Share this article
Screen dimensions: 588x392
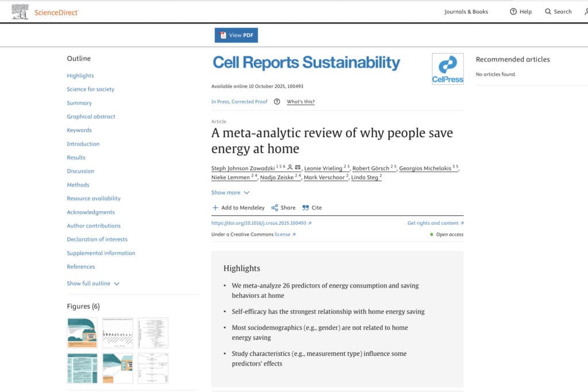[x=284, y=208]
